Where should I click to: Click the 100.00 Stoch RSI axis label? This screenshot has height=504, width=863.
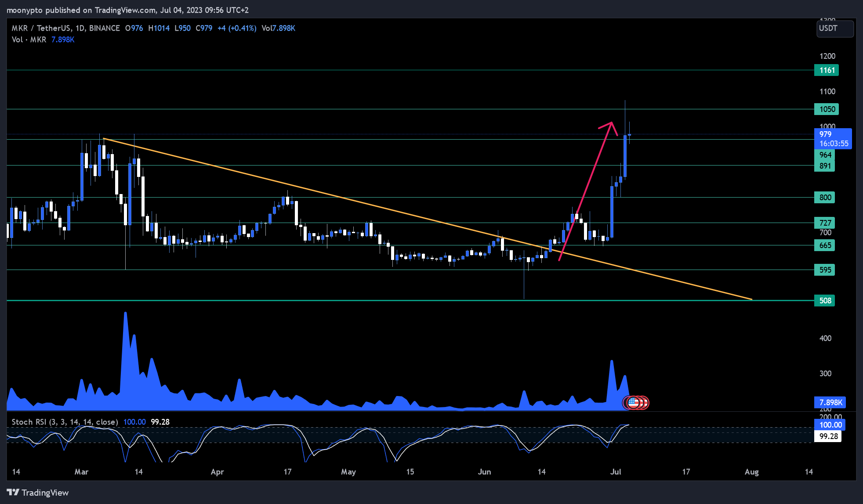[x=830, y=425]
